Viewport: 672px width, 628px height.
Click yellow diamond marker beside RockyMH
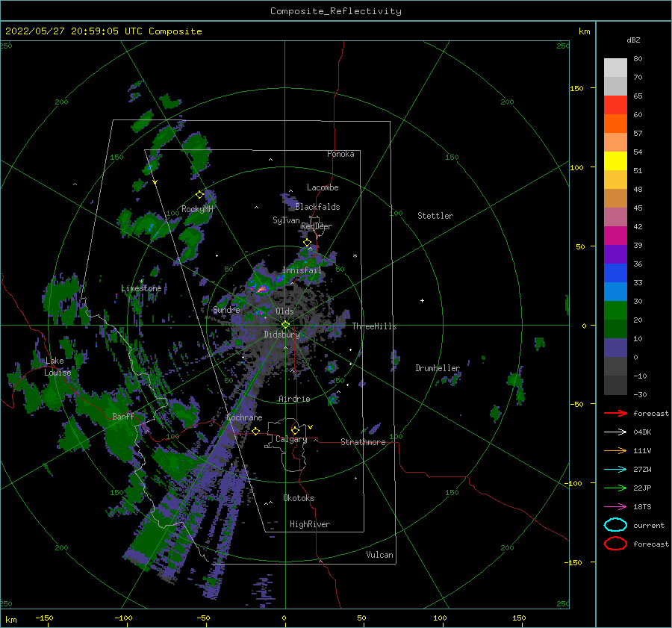[x=199, y=195]
